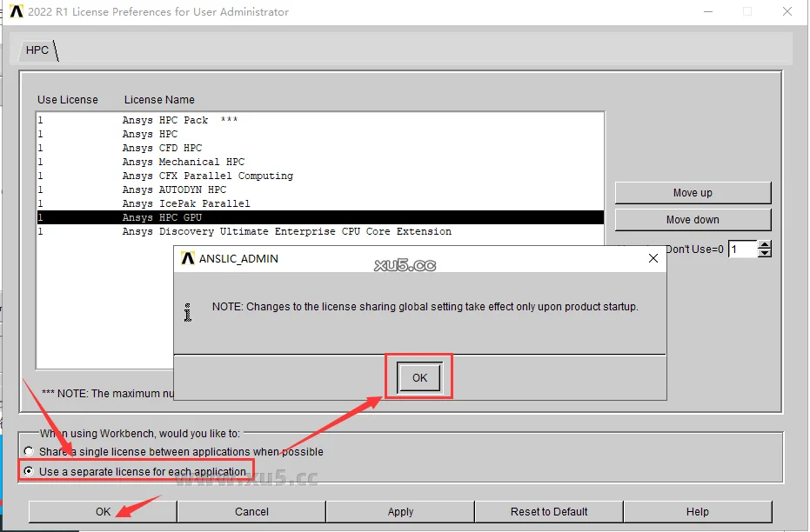Select Ansys Mechanical HPC license entry
Screen dimensions: 810x532
[x=183, y=162]
